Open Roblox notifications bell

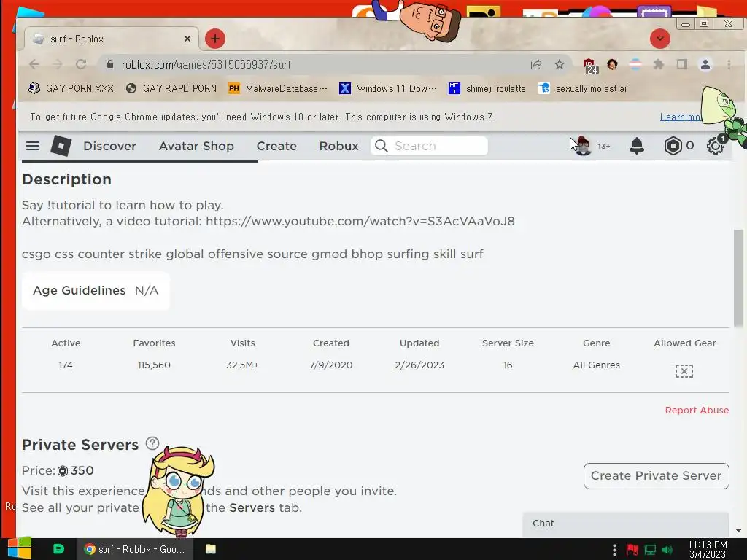[x=637, y=146]
